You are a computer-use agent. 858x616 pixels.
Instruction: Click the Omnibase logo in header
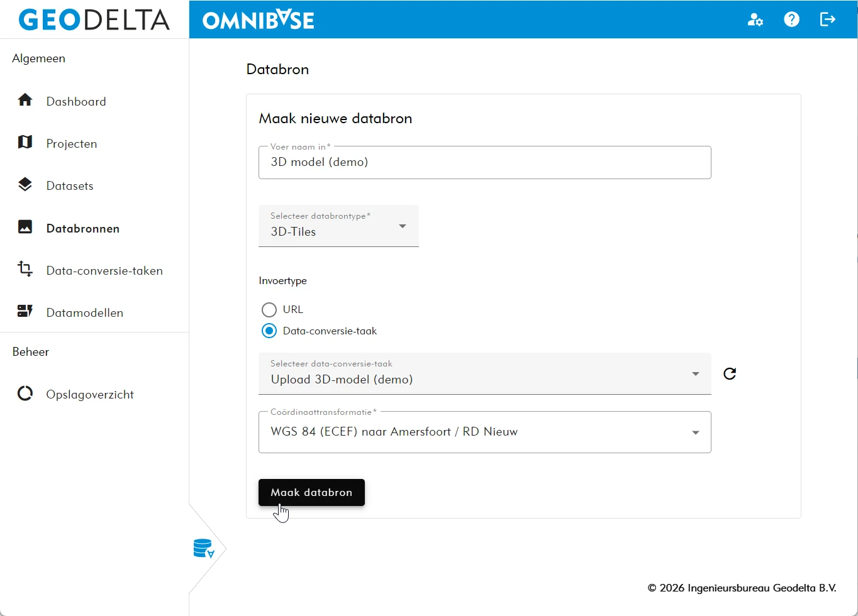click(x=259, y=20)
